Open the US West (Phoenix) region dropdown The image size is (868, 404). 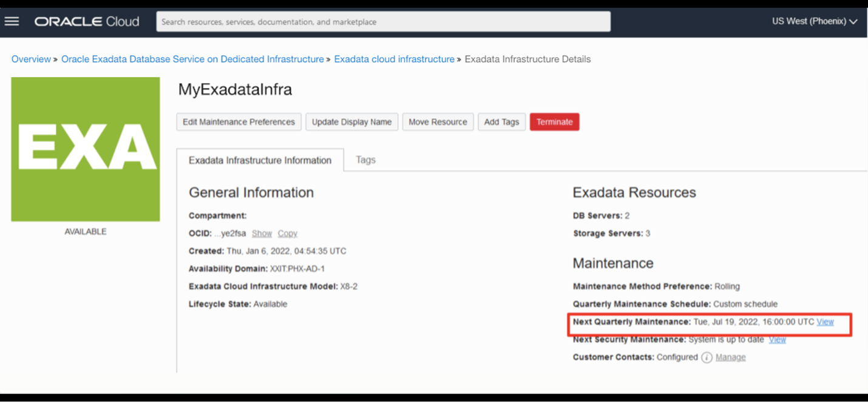pyautogui.click(x=815, y=21)
